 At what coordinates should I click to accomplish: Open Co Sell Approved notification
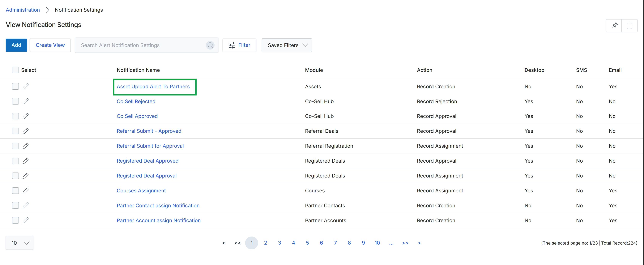[x=137, y=116]
